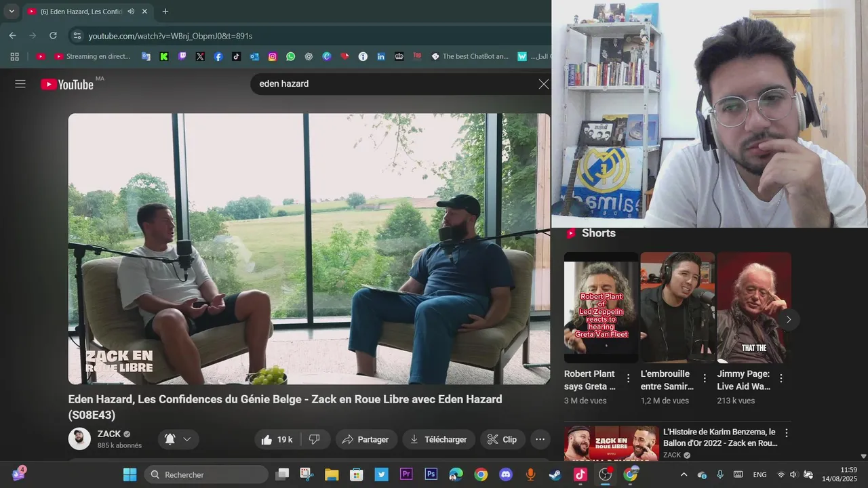Mute the tab via speaker icon
The image size is (868, 488).
[130, 12]
